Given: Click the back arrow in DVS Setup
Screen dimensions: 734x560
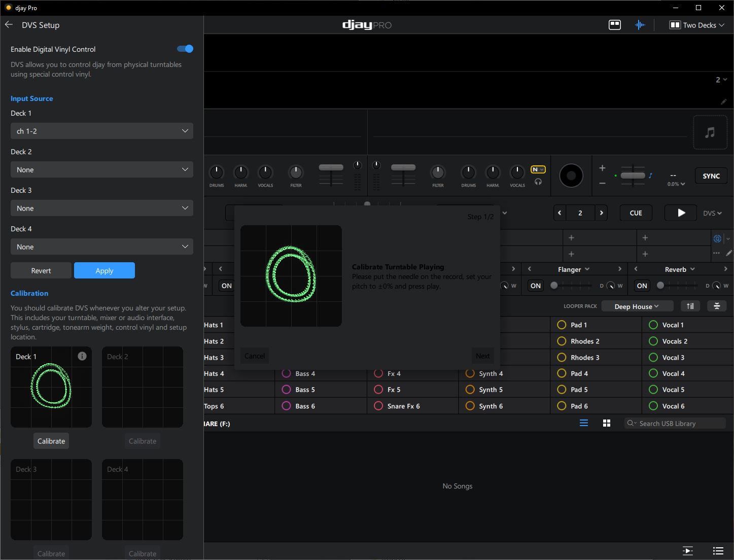Looking at the screenshot, I should tap(9, 25).
